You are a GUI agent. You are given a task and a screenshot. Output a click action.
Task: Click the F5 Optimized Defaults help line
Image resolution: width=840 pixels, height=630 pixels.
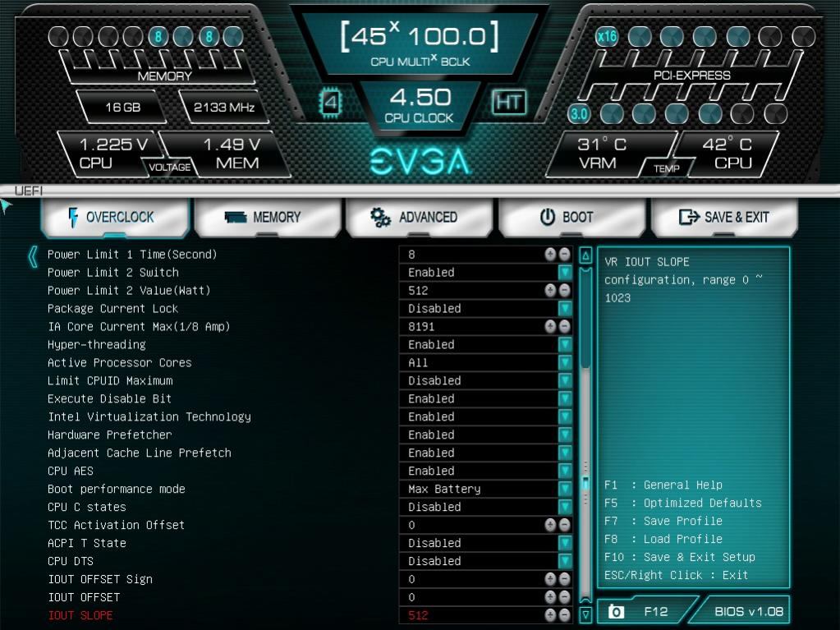(683, 503)
